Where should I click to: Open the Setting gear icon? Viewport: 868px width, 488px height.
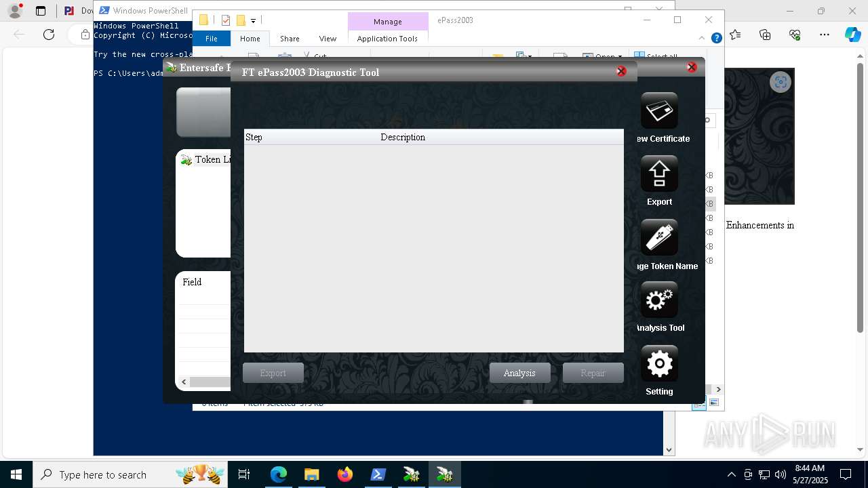(659, 363)
